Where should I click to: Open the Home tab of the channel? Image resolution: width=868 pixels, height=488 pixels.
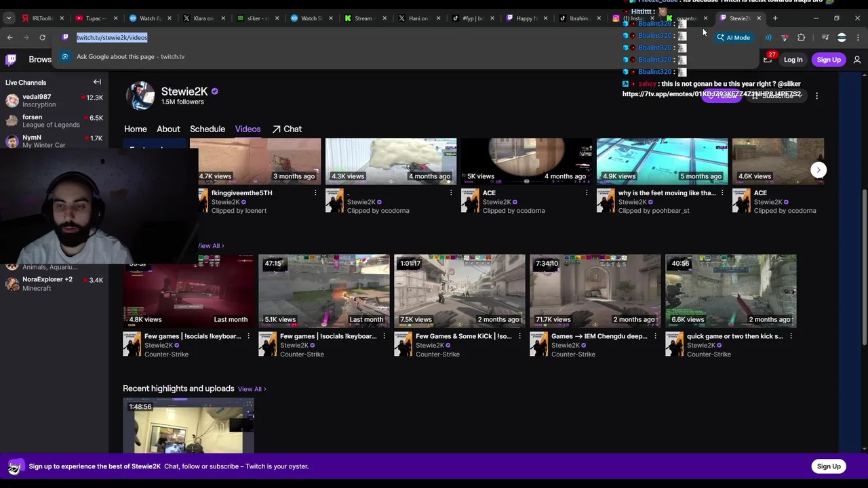click(135, 129)
